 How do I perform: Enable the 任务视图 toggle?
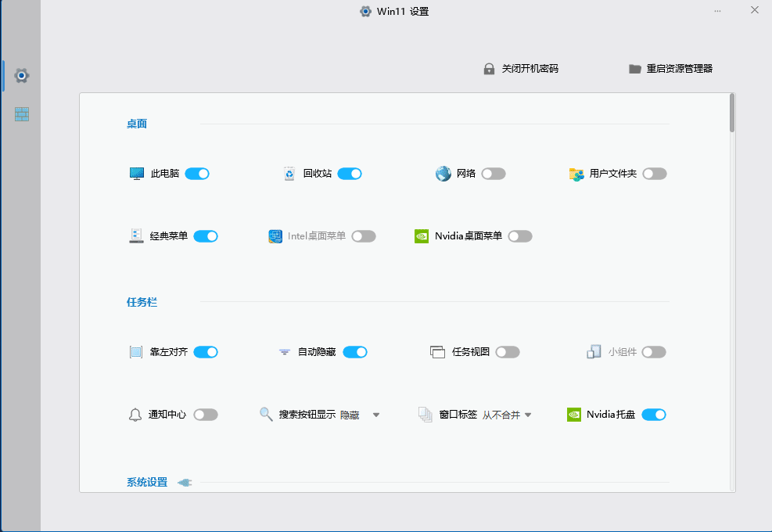(x=507, y=351)
